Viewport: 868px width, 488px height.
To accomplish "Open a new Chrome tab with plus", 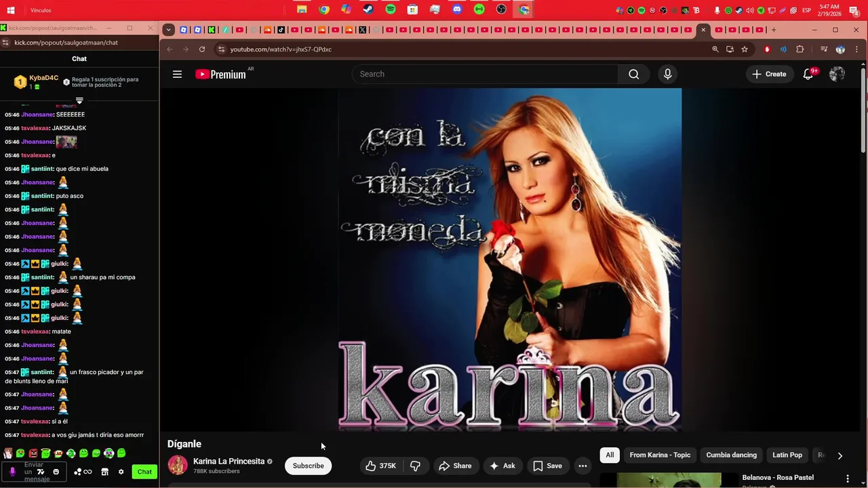I will (774, 30).
